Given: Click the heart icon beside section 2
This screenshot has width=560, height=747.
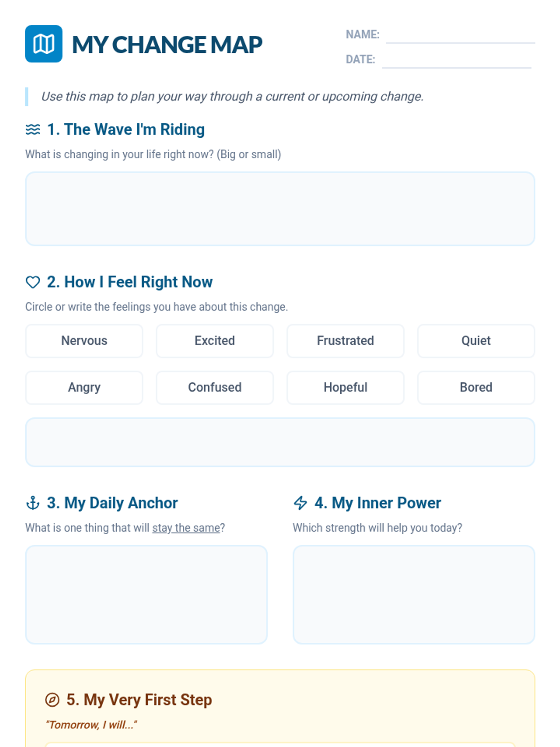Looking at the screenshot, I should (33, 282).
